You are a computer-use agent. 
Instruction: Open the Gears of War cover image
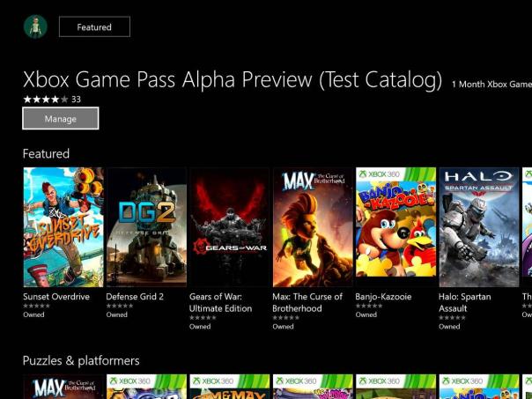(229, 227)
